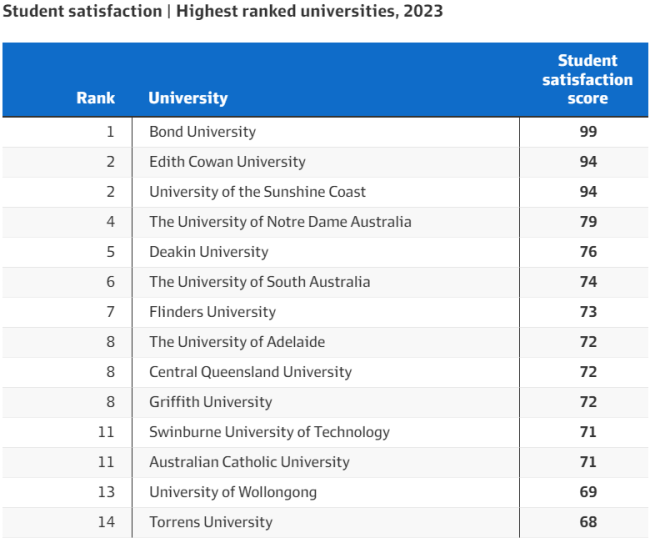
Task: Click 'The University of Adelaide' cell
Action: point(237,342)
